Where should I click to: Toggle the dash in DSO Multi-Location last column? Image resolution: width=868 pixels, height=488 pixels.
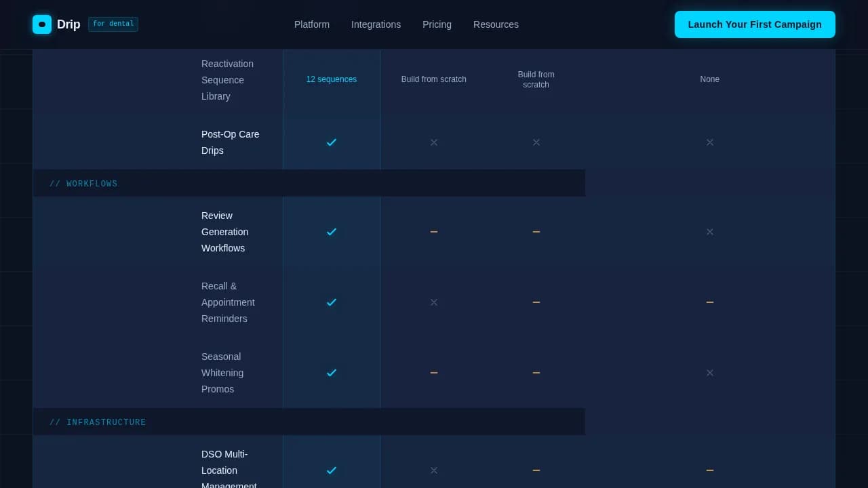[x=710, y=470]
